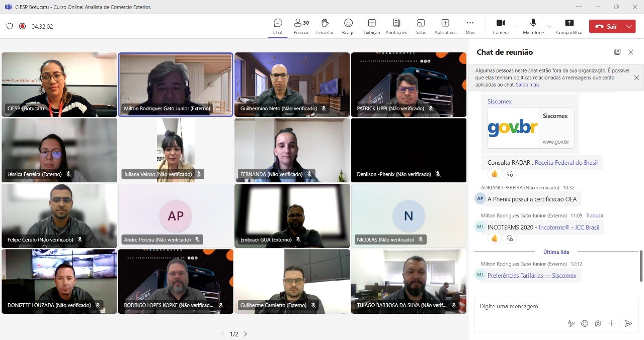Expand camera options dropdown arrow

pos(516,26)
